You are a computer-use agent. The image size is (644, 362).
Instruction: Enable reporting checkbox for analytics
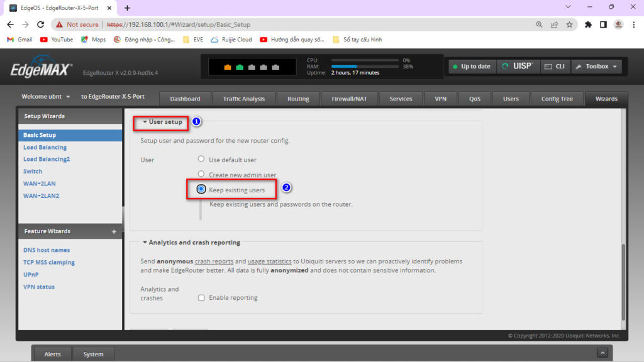tap(201, 298)
